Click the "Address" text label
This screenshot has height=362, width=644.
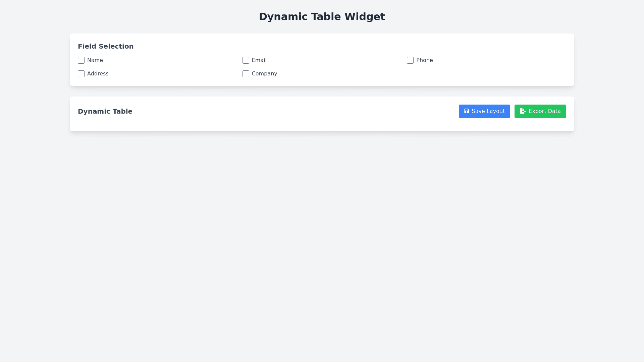[x=98, y=74]
